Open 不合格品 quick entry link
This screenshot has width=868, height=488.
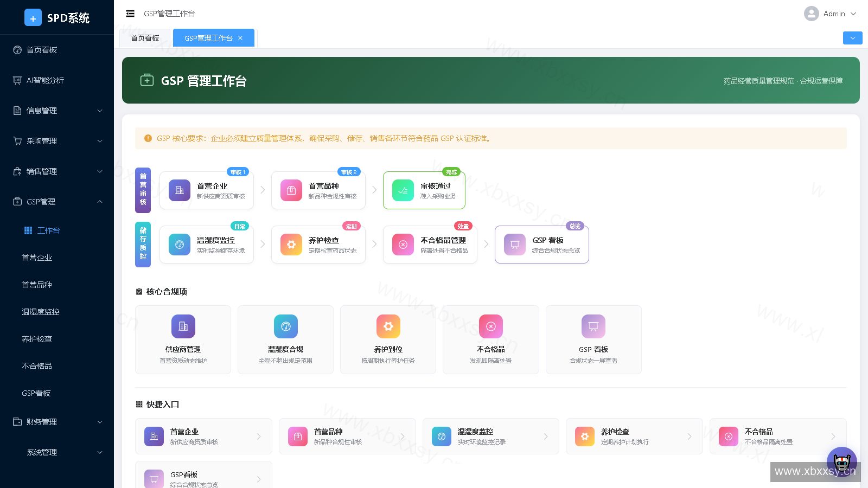[x=778, y=436]
